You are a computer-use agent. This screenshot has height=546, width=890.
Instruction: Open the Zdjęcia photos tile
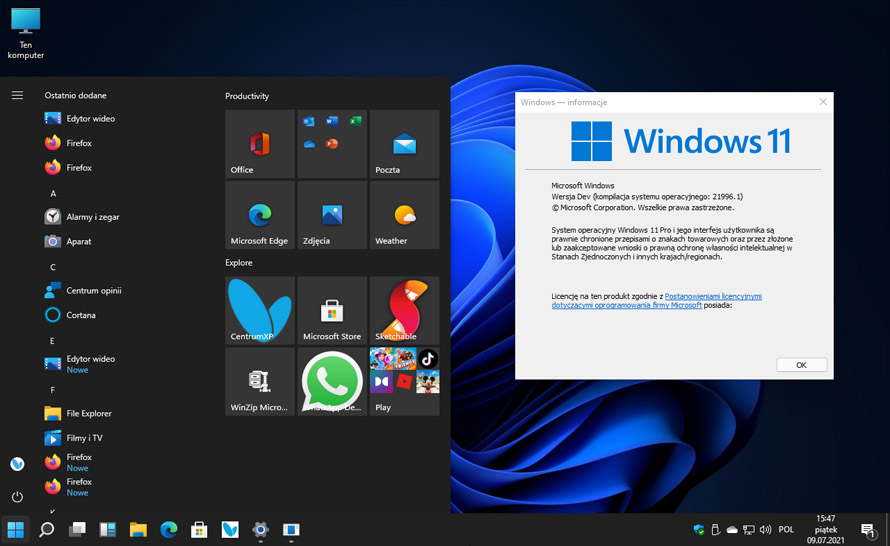(332, 215)
